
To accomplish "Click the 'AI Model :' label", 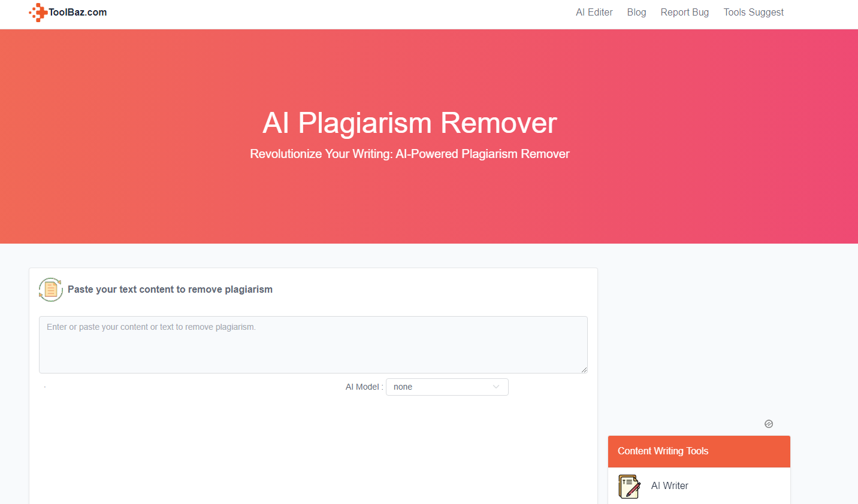I will tap(364, 387).
